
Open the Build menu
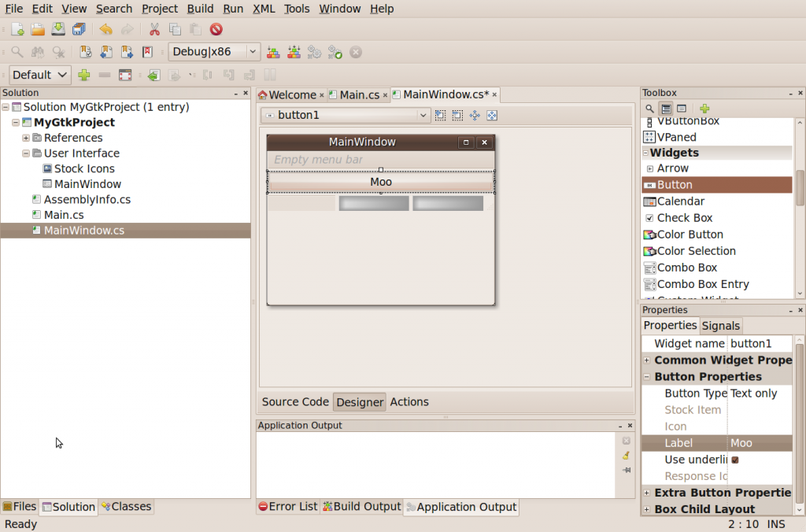(x=200, y=9)
